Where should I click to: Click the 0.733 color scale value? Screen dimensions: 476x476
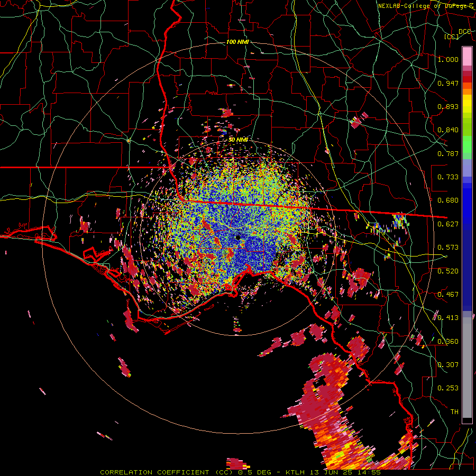click(448, 177)
